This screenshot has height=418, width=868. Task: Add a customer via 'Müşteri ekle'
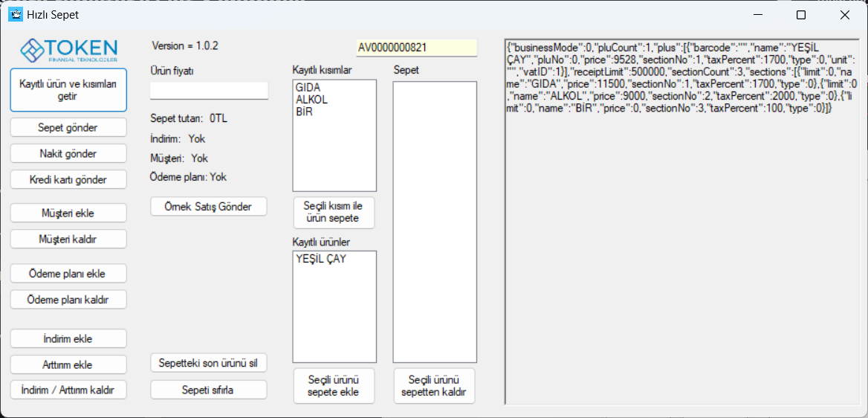point(68,213)
